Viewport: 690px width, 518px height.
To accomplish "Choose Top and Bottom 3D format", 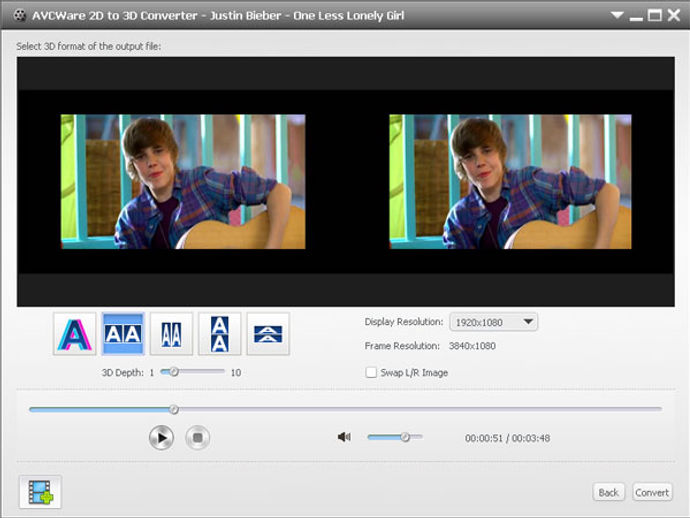I will [x=220, y=334].
